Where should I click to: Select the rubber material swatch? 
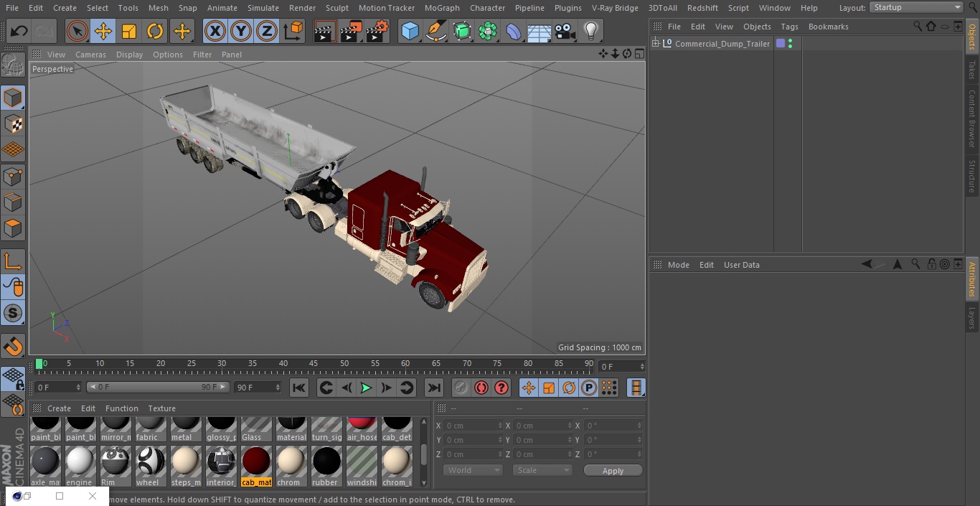tap(326, 467)
